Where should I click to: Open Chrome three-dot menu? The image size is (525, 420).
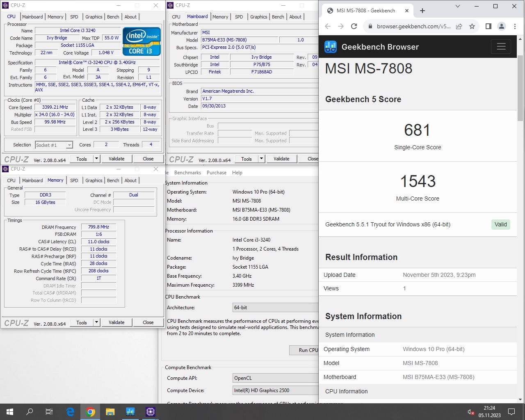pos(515,26)
